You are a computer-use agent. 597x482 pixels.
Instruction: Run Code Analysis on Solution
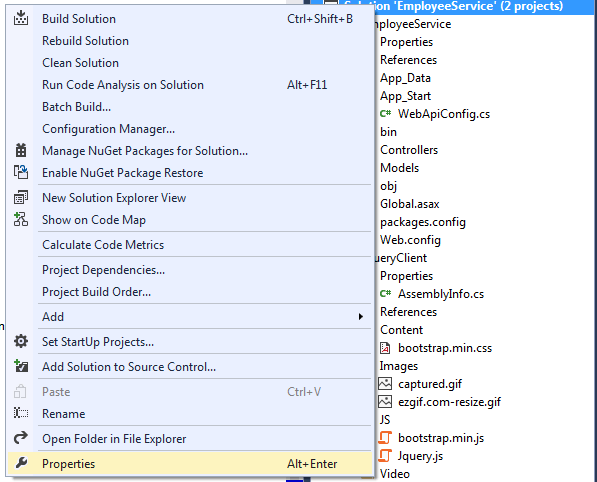(x=189, y=85)
